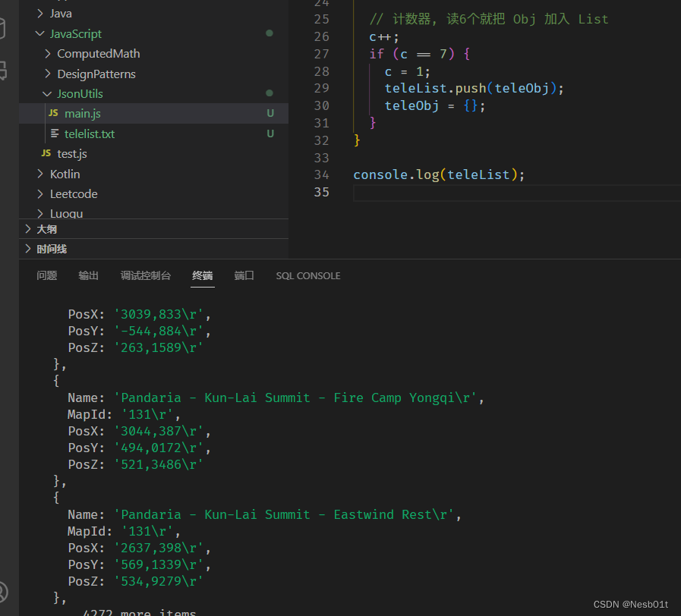The image size is (681, 616).
Task: Select the Kotlin folder label
Action: [65, 174]
